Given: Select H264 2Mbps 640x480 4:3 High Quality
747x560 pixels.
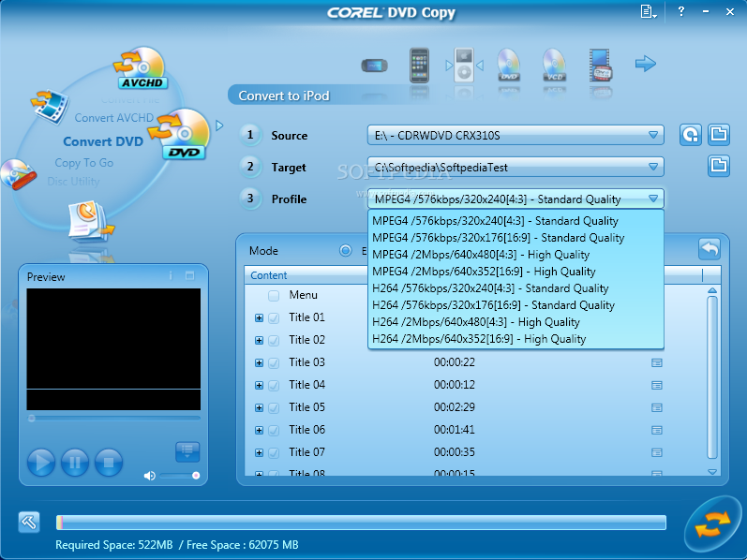Looking at the screenshot, I should [x=515, y=322].
